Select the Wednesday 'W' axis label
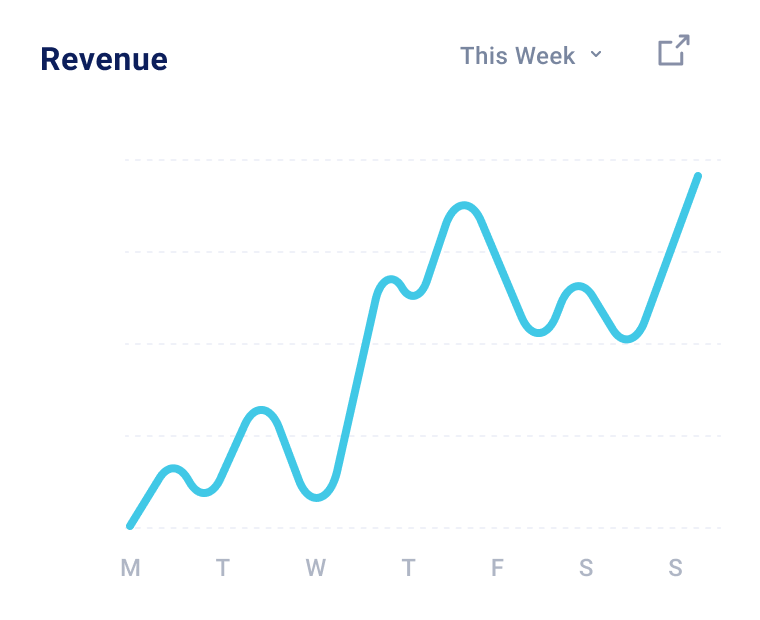The image size is (760, 620). pos(315,569)
